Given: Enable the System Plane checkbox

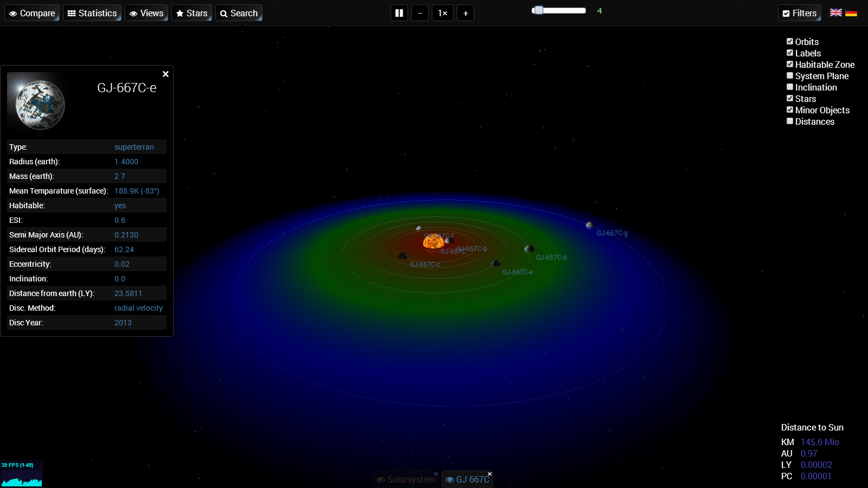Looking at the screenshot, I should click(x=790, y=75).
